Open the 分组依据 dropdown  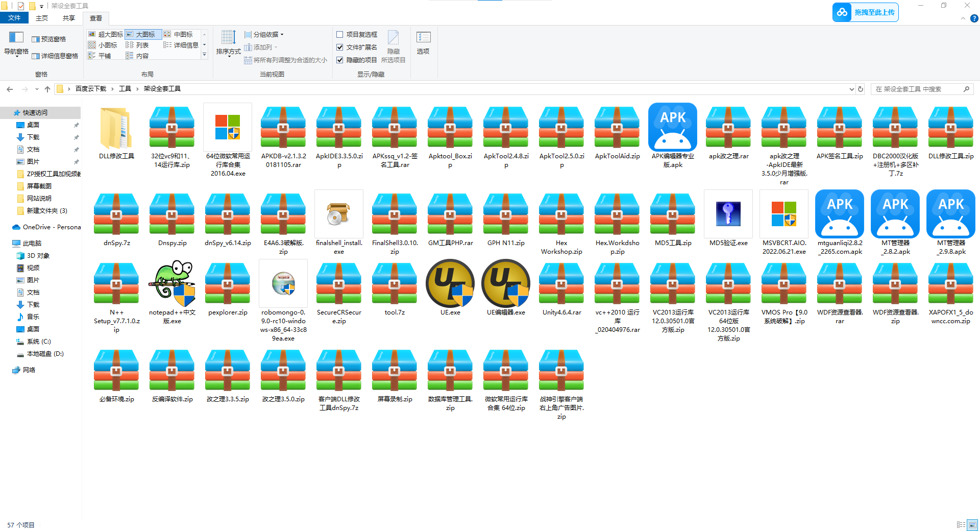(264, 34)
